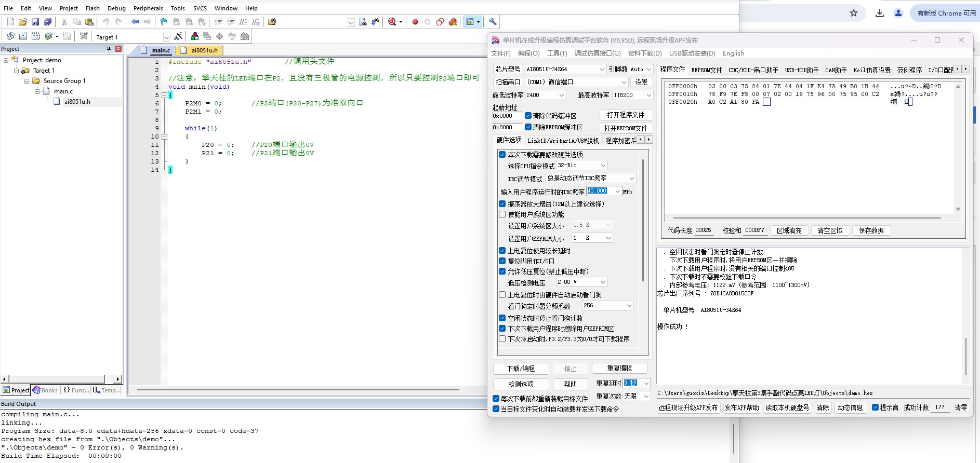The image size is (980, 463).
Task: Open the Peripherals menu
Action: click(148, 8)
